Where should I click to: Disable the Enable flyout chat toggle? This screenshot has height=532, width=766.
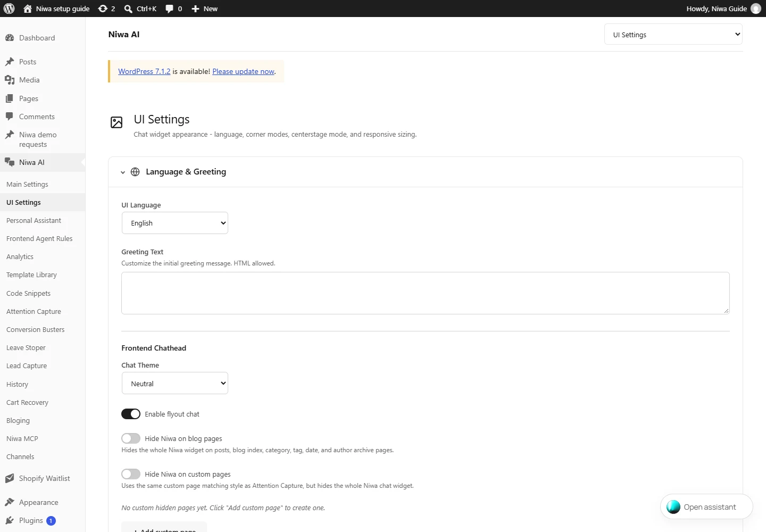(x=131, y=414)
